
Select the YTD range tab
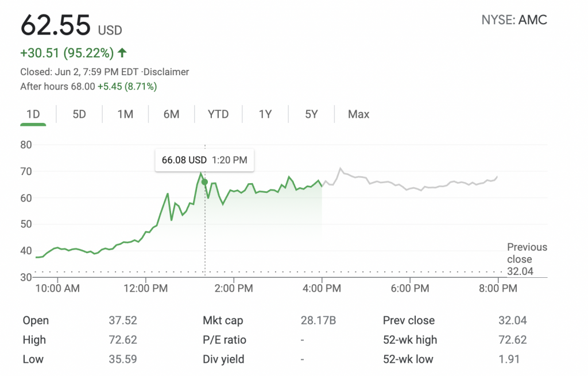click(x=218, y=114)
